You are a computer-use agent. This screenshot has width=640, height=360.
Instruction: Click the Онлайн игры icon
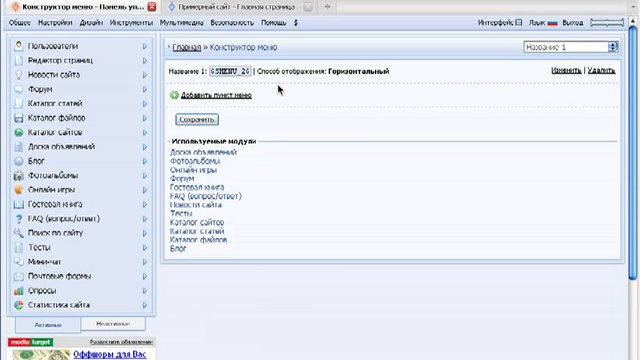(18, 190)
